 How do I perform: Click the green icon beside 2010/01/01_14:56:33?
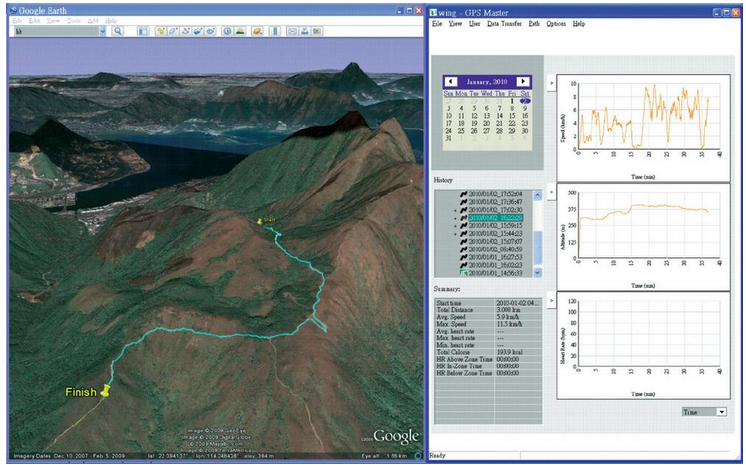click(463, 273)
